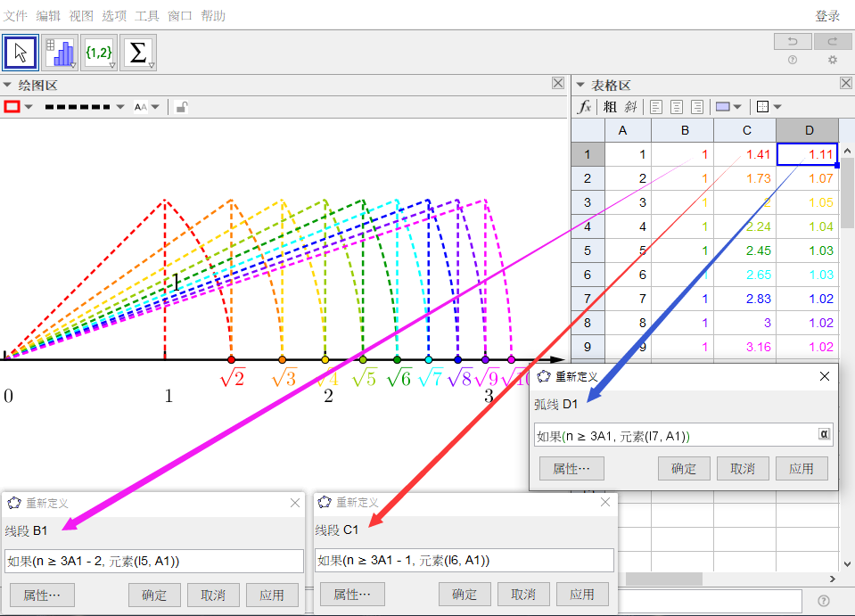Select spreadsheet column header D

tap(810, 130)
